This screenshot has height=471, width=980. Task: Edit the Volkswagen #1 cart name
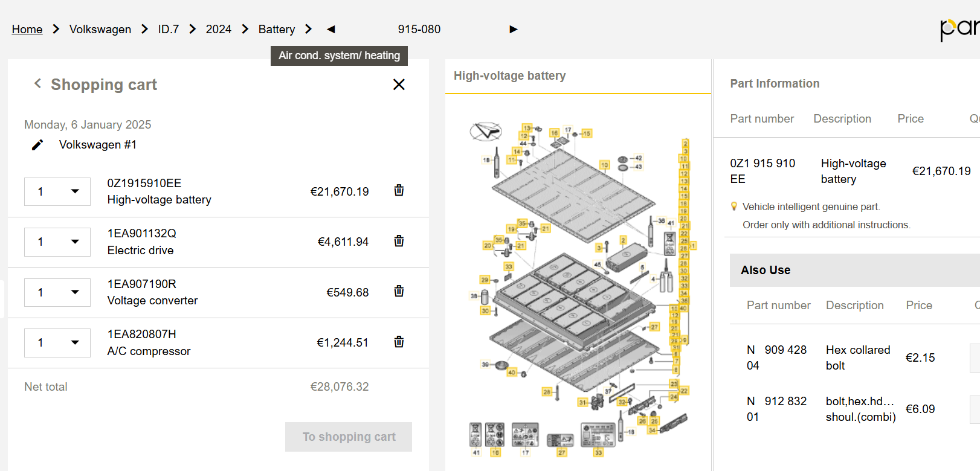(37, 145)
